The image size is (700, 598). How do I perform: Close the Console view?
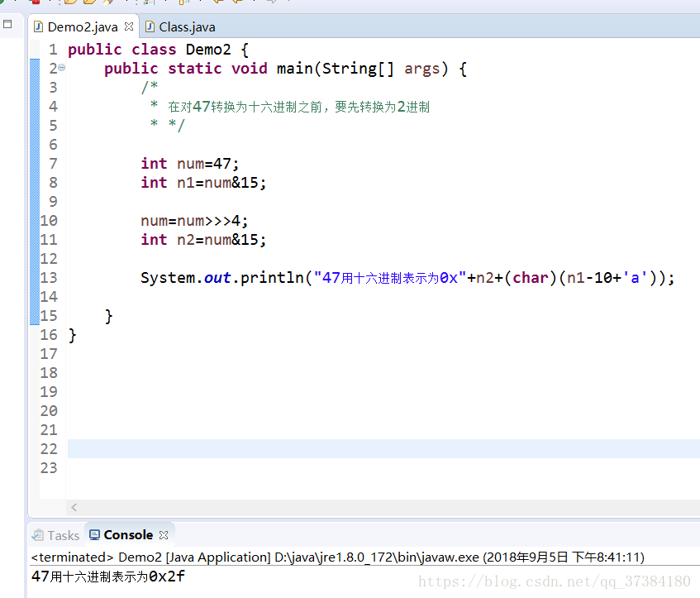pyautogui.click(x=164, y=535)
